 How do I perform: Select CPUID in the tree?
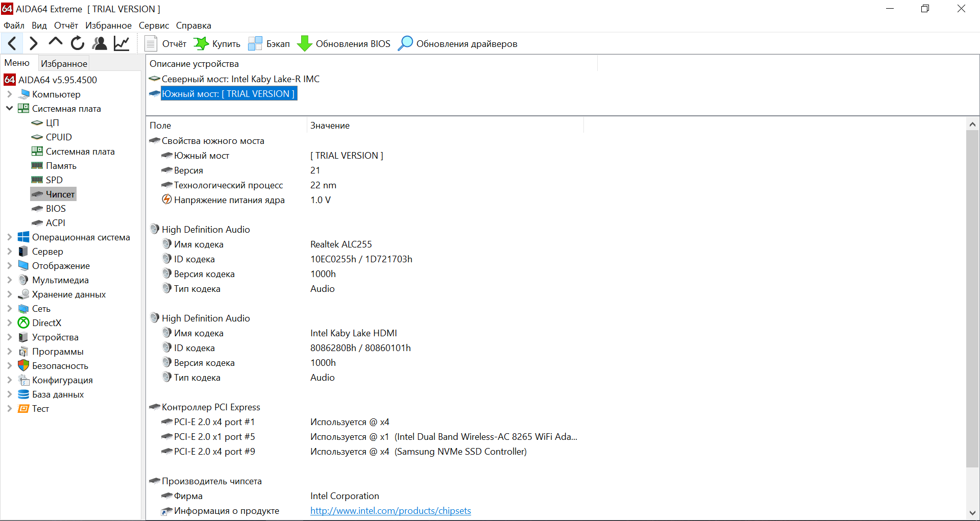(59, 137)
